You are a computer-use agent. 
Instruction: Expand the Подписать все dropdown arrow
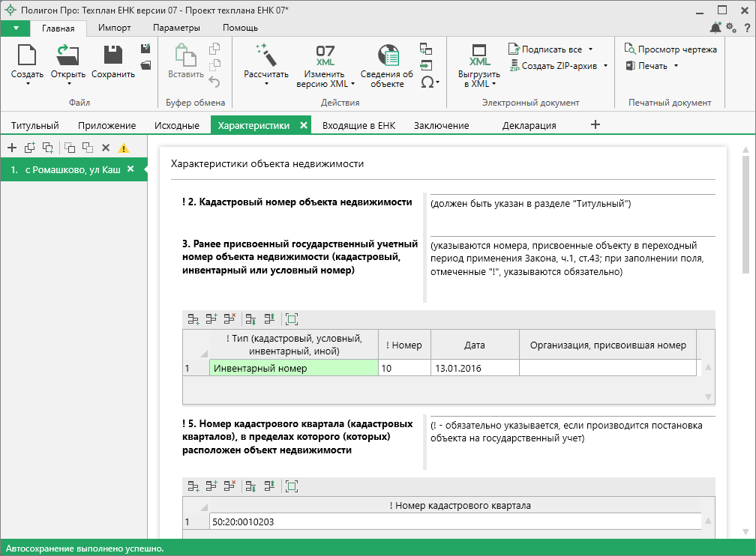590,49
